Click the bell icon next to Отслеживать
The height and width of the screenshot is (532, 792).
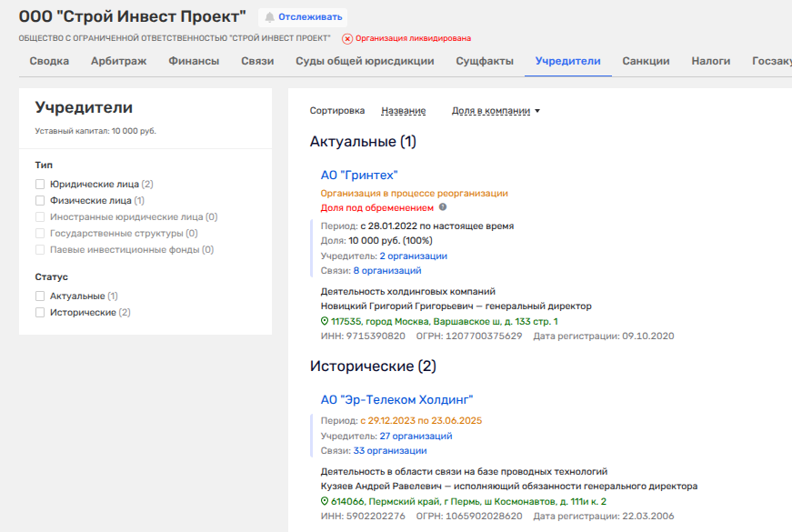pyautogui.click(x=269, y=17)
